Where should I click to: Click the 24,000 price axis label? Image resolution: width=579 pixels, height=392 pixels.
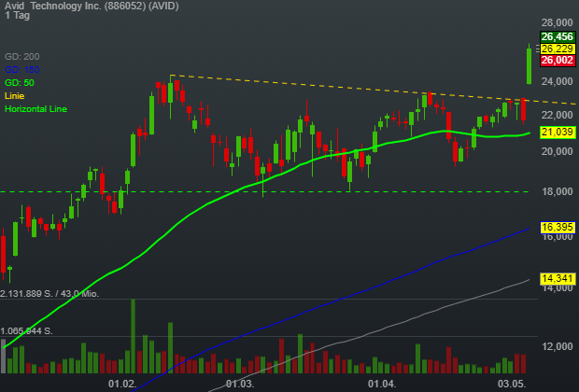(557, 81)
